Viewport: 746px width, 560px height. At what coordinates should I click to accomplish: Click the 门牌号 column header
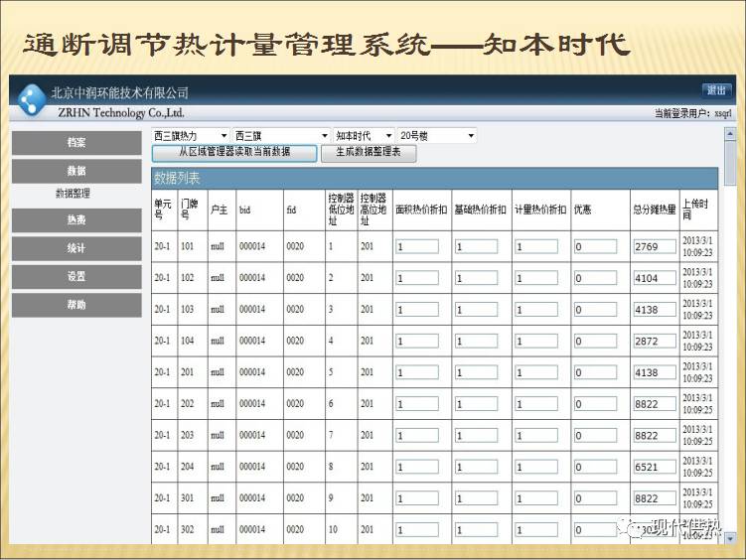click(192, 210)
